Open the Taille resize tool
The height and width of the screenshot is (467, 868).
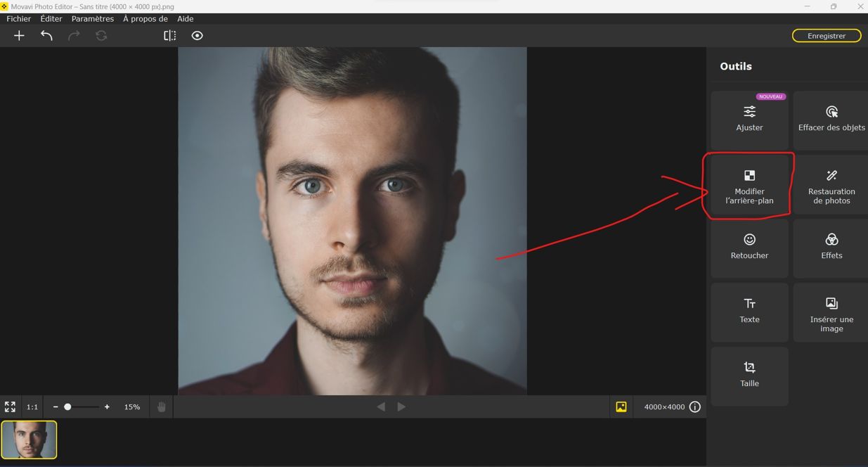(749, 376)
